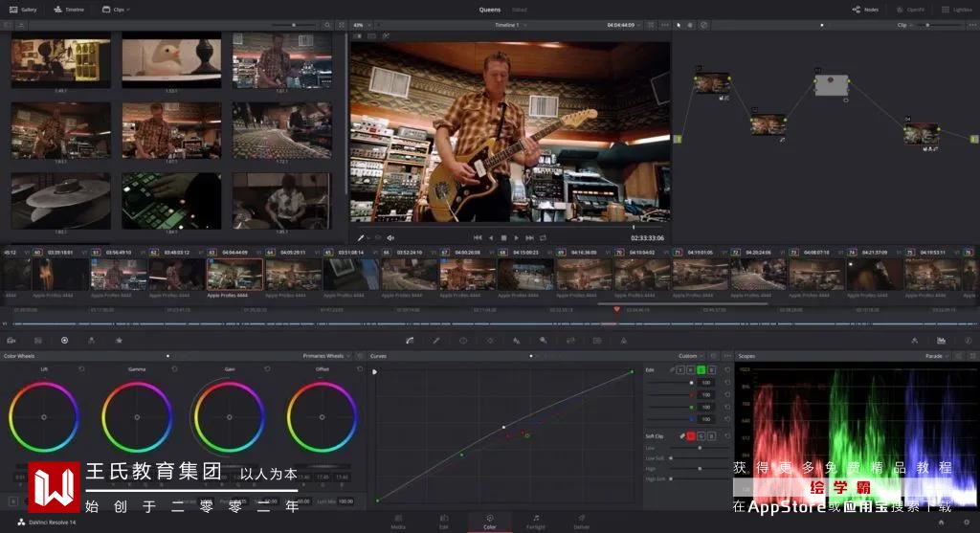
Task: Open the RGB Mixer palette icon
Action: [91, 341]
